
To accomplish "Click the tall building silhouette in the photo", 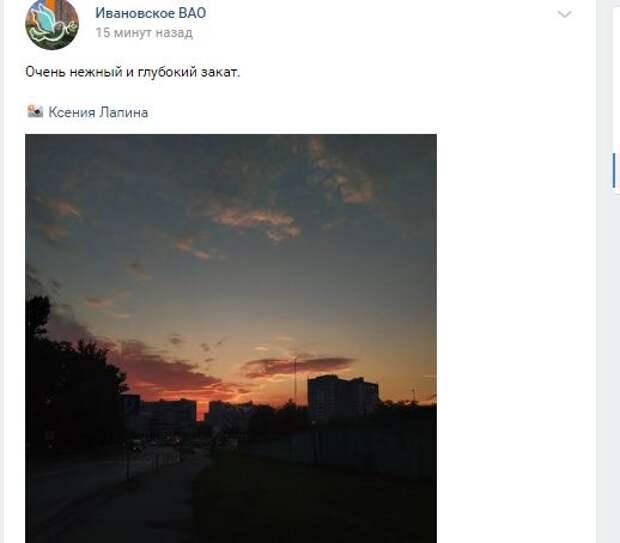I will click(x=342, y=399).
